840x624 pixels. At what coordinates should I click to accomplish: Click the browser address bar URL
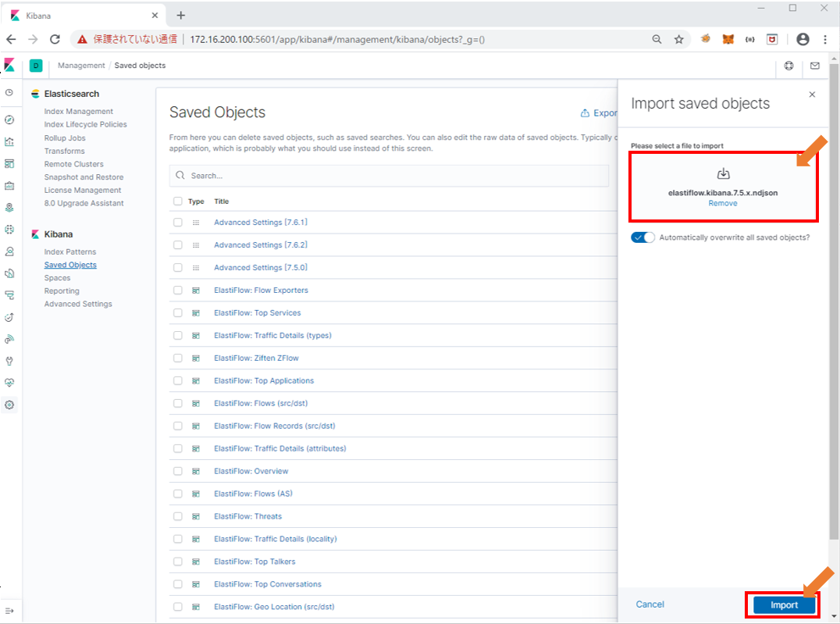(337, 40)
